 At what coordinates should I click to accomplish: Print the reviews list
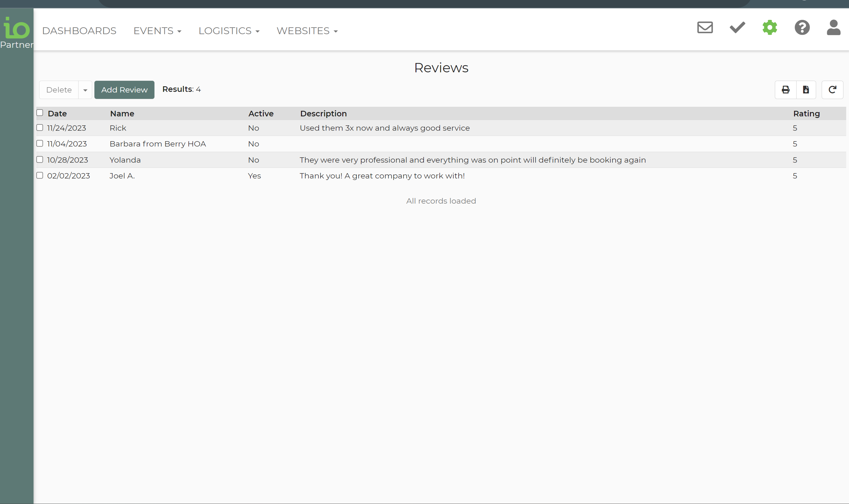pos(785,90)
